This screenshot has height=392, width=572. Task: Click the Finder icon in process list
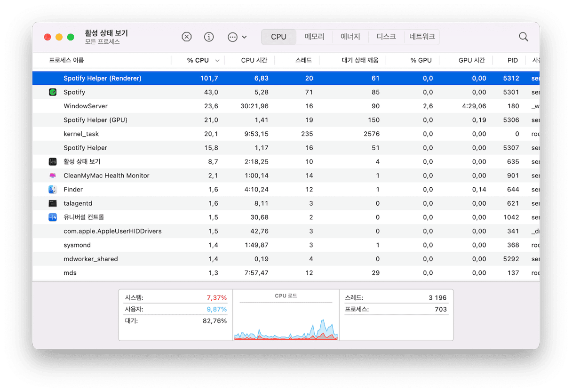point(53,190)
